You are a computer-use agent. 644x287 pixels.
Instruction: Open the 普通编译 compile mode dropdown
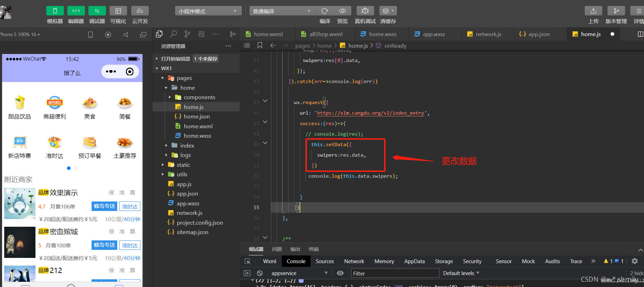pos(283,11)
